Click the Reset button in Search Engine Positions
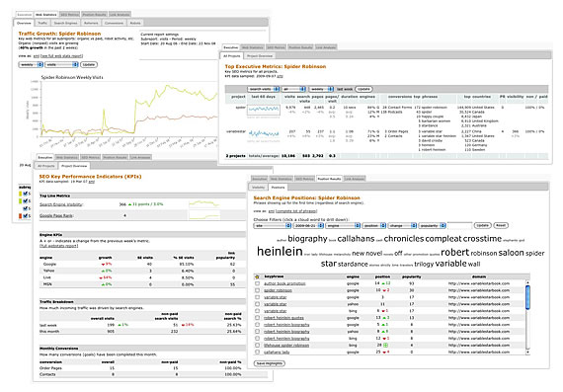563x392 pixels. [x=501, y=225]
